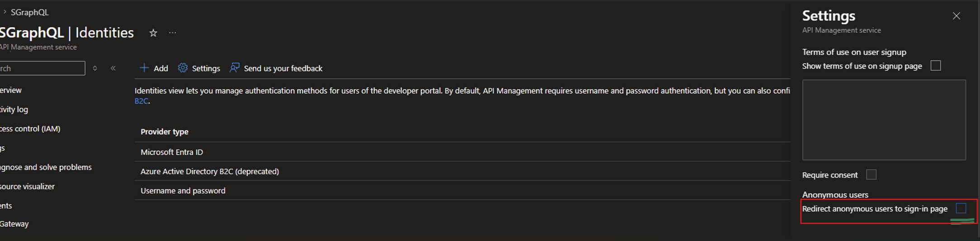The image size is (980, 241).
Task: Open the Gateway sidebar item
Action: [14, 224]
